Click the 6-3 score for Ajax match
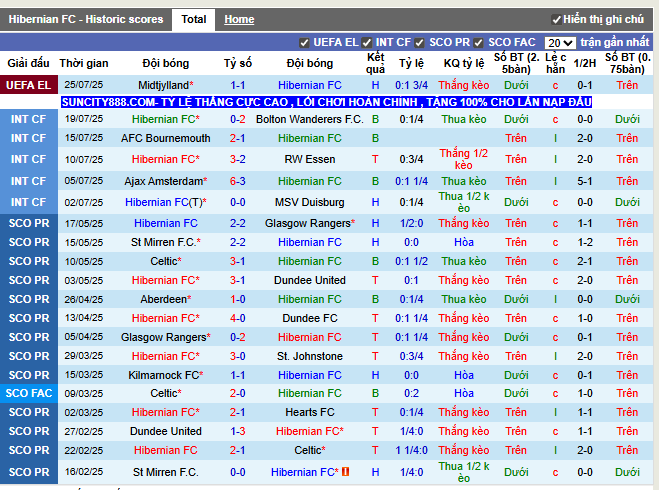Image resolution: width=659 pixels, height=490 pixels. [237, 181]
